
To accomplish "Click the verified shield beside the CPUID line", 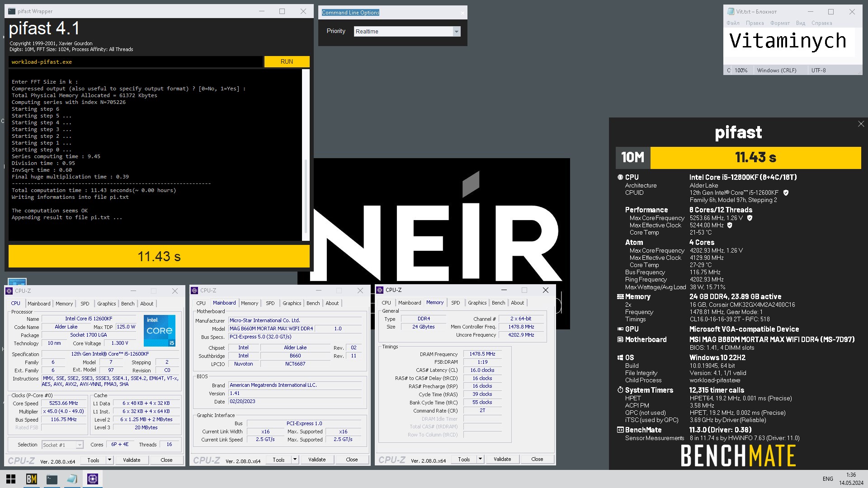I will pos(786,192).
